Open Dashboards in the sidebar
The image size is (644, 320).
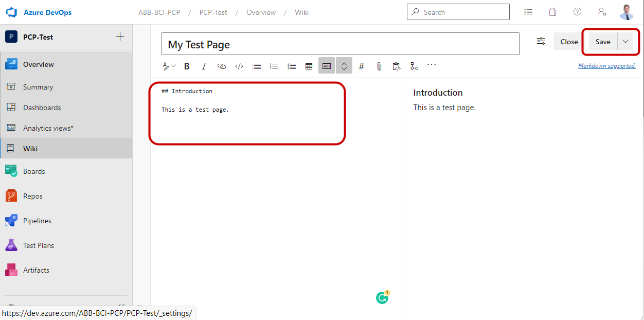[66, 108]
